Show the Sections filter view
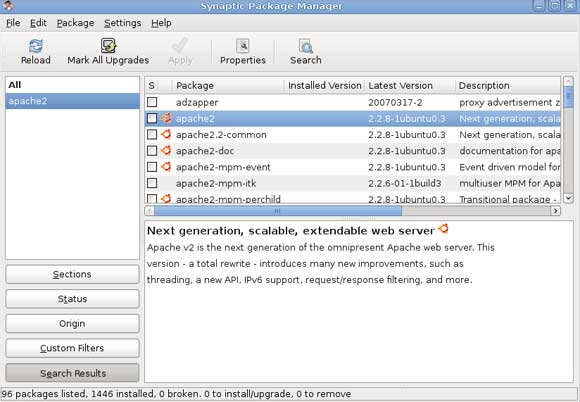The width and height of the screenshot is (580, 402). click(x=72, y=274)
